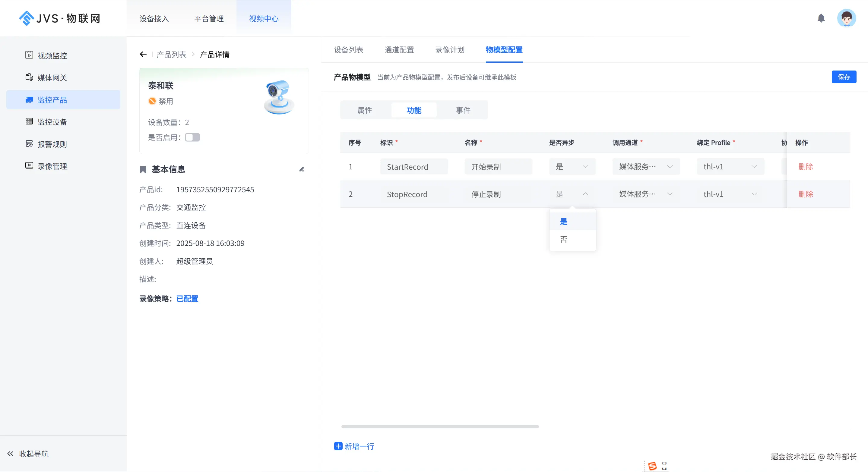
Task: Collapse navigation with 收起导航 arrows
Action: click(11, 454)
